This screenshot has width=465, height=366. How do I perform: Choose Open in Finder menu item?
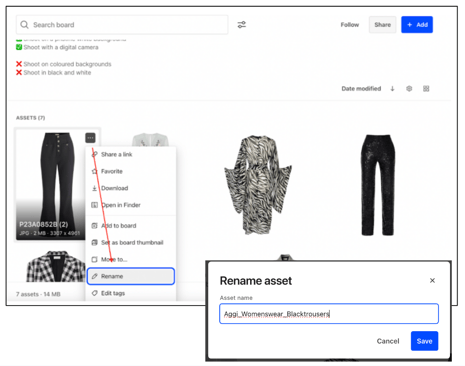click(130, 205)
